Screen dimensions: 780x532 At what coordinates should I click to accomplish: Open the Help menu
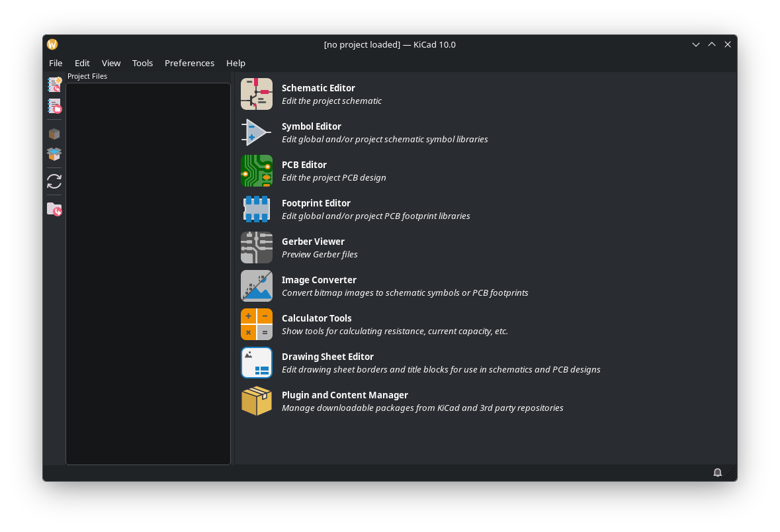coord(236,64)
